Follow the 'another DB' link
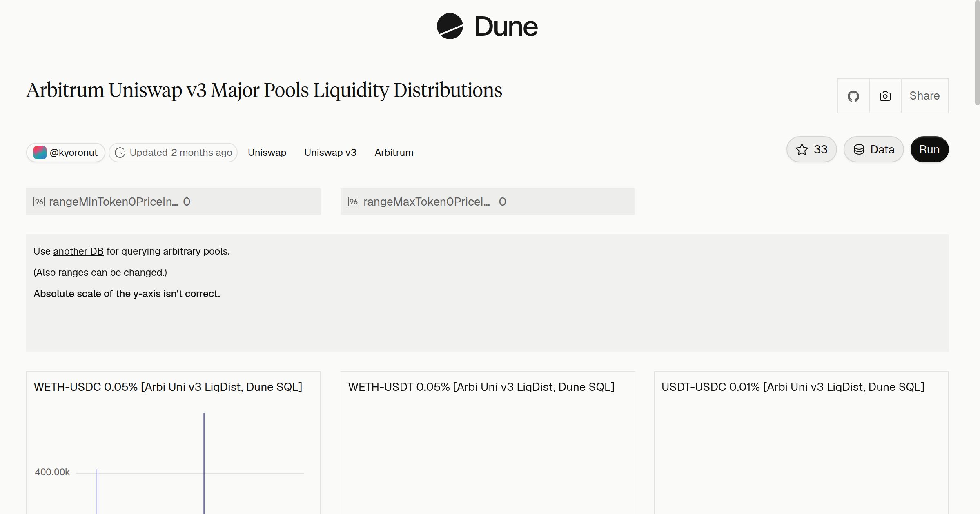Screen dimensions: 980x514 (78, 251)
